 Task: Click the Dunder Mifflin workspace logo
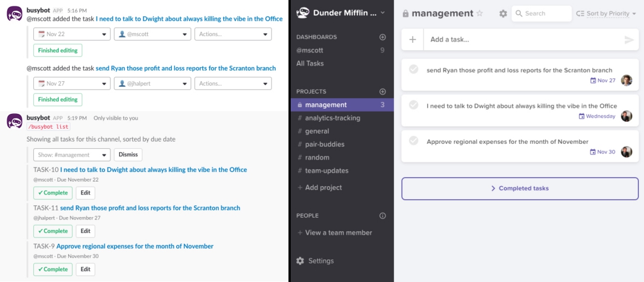[x=303, y=13]
